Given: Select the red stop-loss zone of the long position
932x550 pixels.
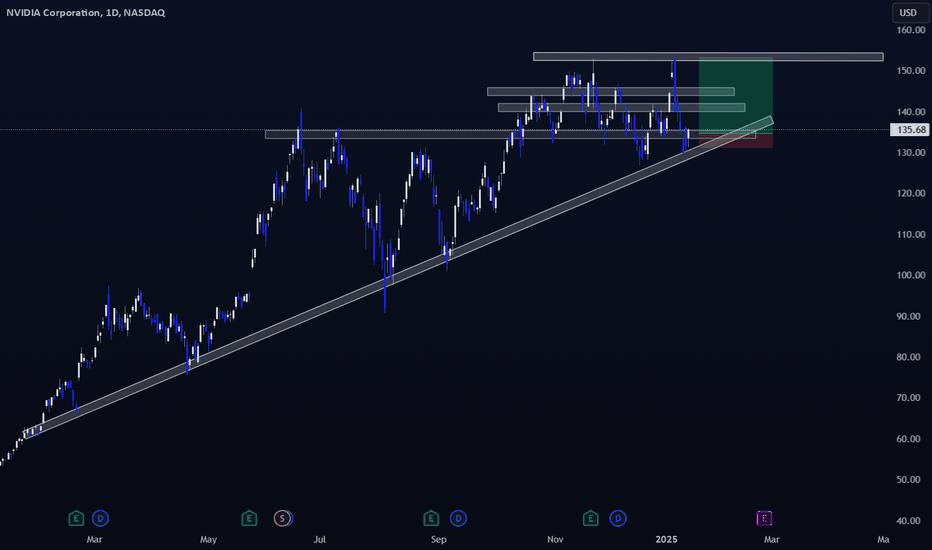Looking at the screenshot, I should [x=736, y=140].
